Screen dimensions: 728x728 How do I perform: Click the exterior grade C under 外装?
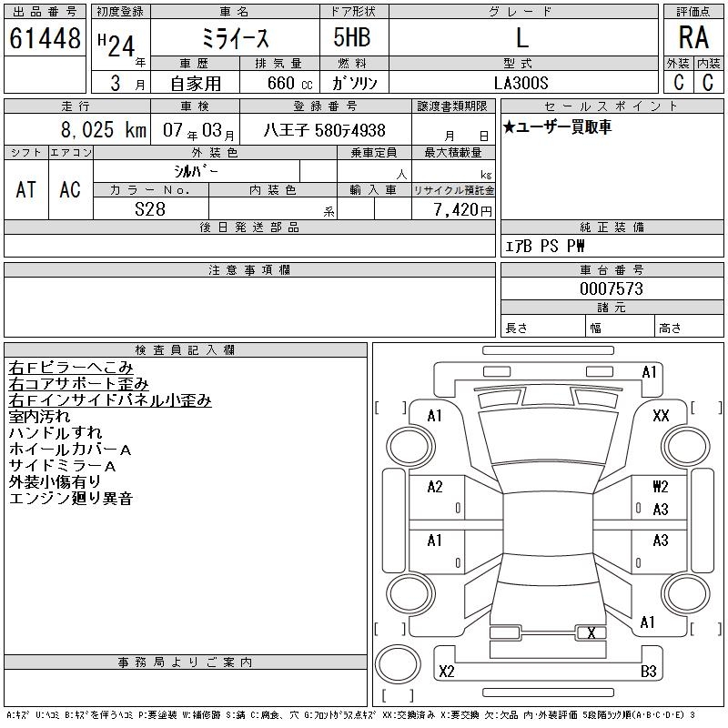tap(678, 82)
